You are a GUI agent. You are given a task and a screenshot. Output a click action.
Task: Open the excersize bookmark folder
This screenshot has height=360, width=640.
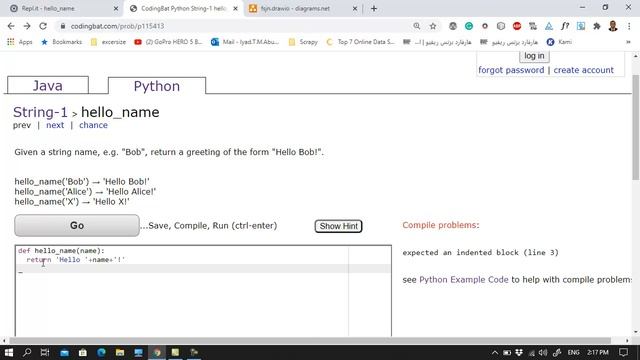(x=109, y=42)
